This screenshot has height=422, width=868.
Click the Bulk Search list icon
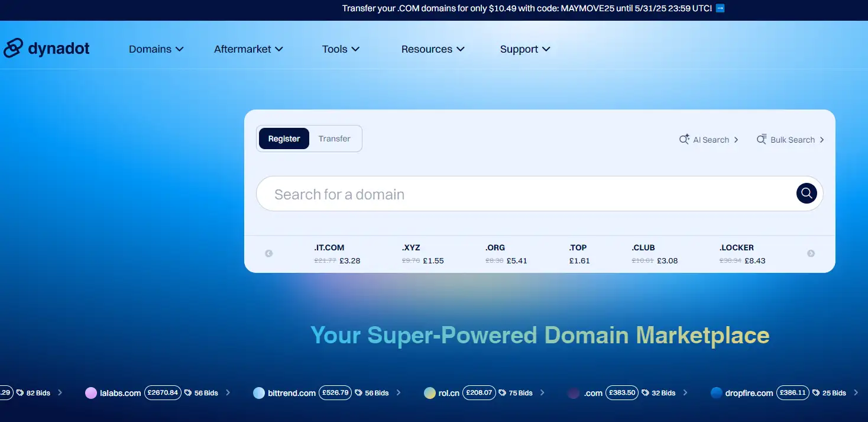point(762,140)
